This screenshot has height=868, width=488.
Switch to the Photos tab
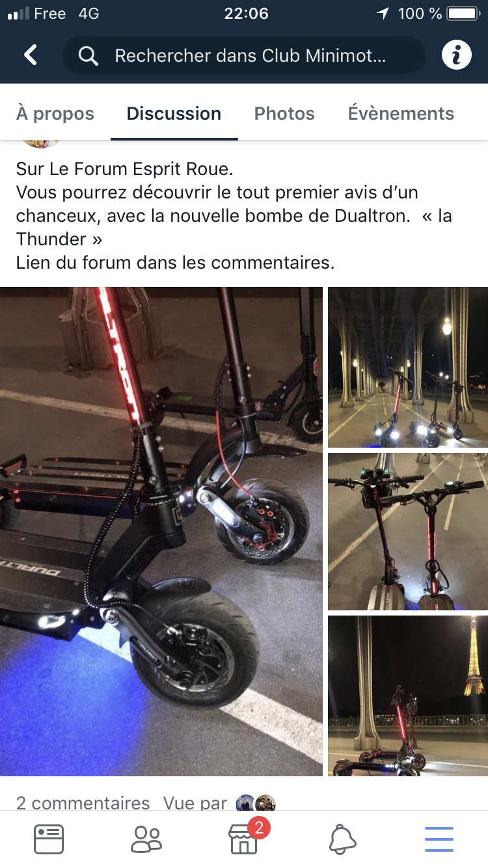(284, 113)
